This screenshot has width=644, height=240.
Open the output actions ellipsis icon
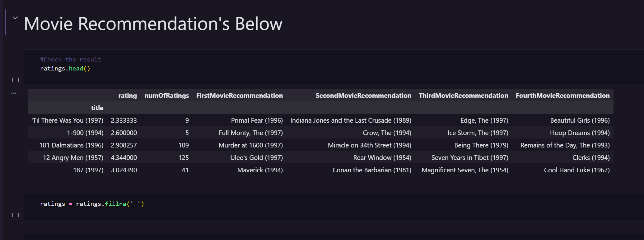[14, 93]
